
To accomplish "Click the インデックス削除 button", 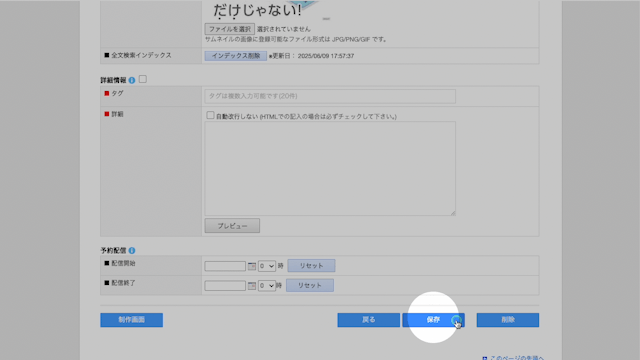I will point(236,56).
